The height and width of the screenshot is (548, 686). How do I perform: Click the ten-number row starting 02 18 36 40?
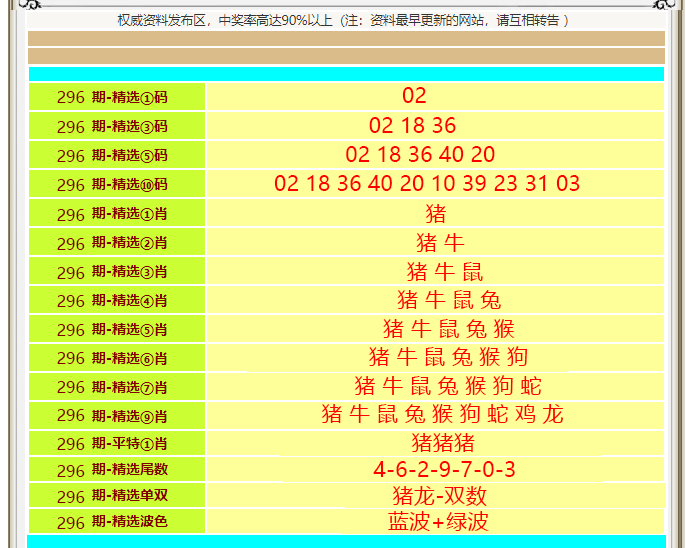coord(427,183)
